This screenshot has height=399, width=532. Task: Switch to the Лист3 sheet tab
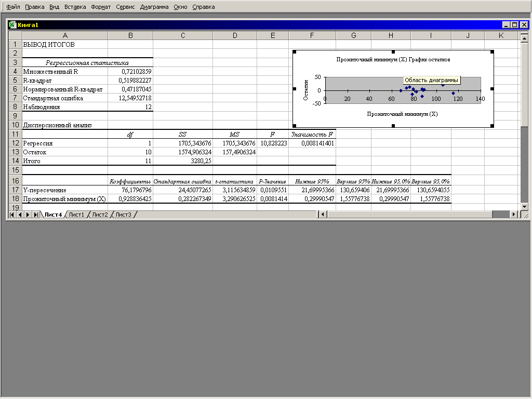tap(123, 215)
